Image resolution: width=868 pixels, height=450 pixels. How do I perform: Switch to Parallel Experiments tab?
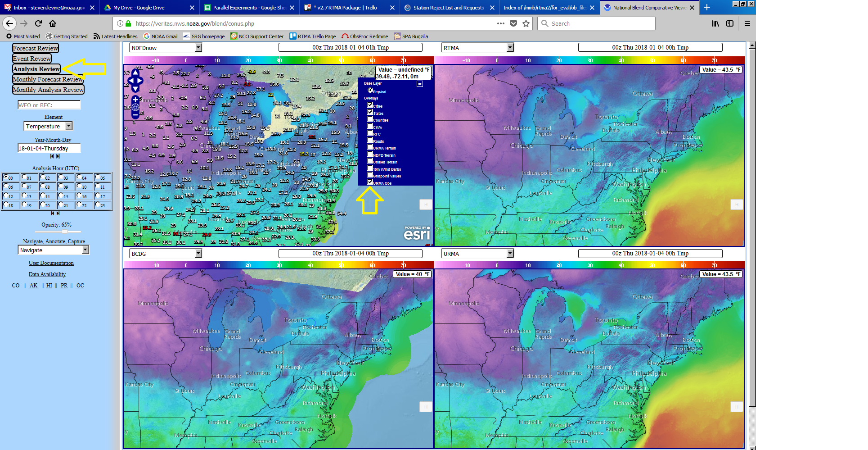pyautogui.click(x=249, y=8)
